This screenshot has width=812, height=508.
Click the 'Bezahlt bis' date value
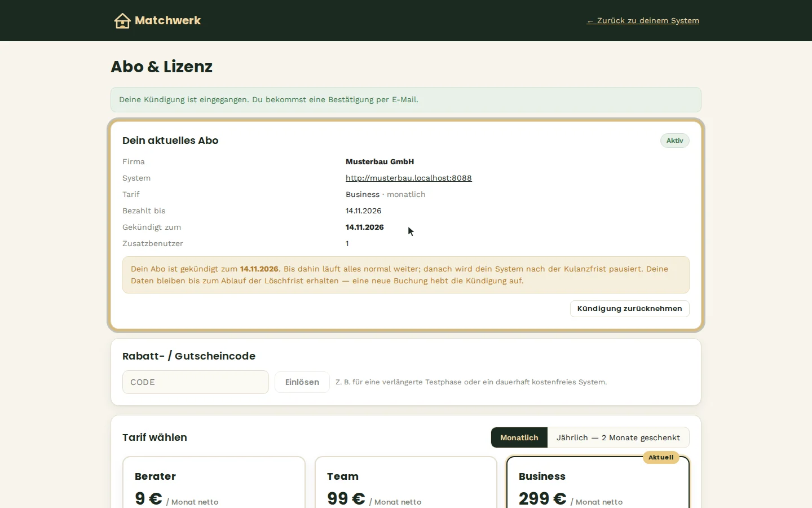[364, 211]
